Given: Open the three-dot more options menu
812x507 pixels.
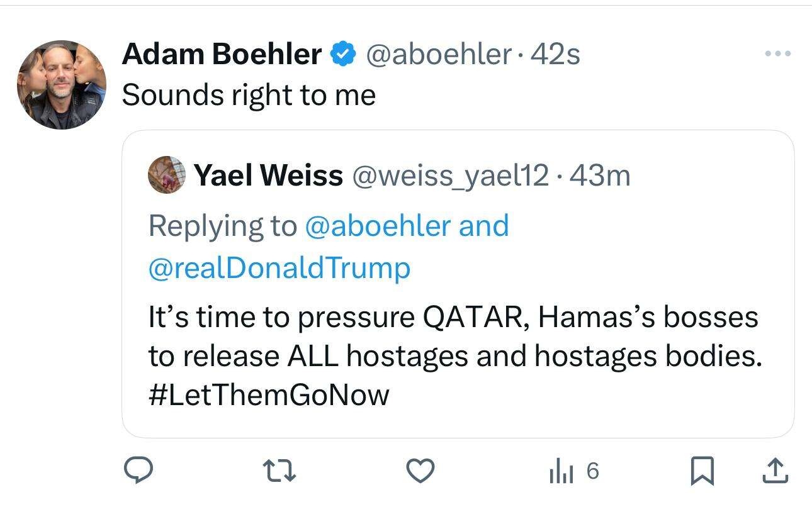Looking at the screenshot, I should tap(777, 54).
